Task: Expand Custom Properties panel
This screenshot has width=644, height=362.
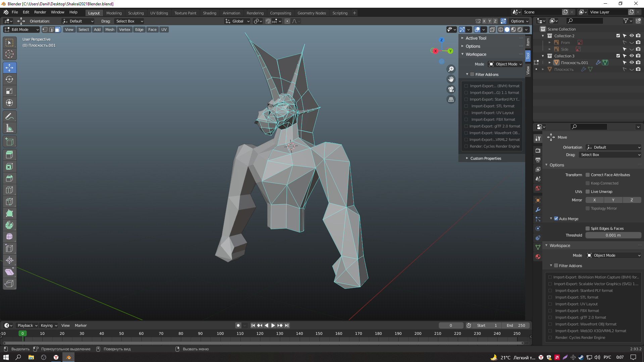Action: click(x=485, y=158)
